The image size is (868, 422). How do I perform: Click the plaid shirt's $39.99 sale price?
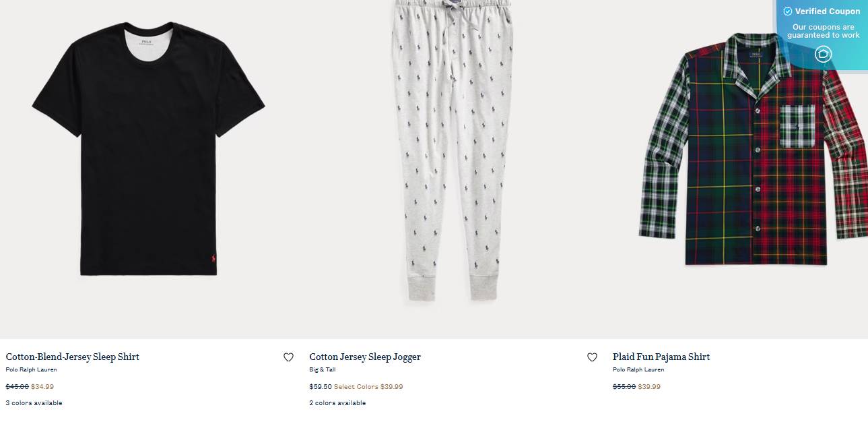pyautogui.click(x=649, y=387)
